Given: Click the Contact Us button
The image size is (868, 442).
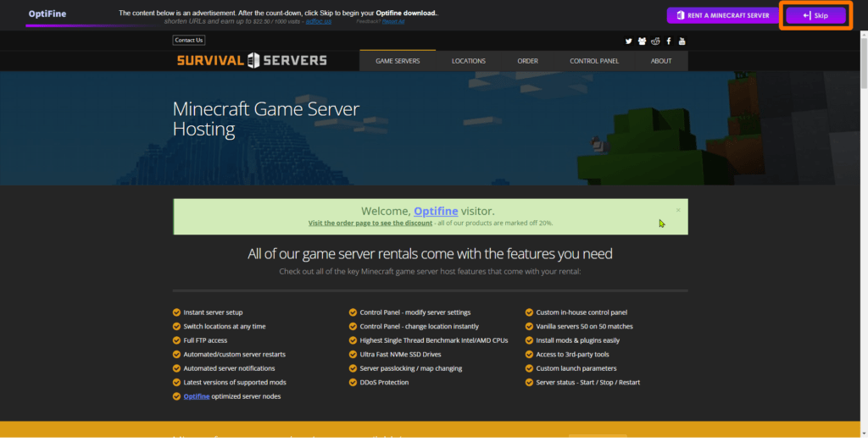Looking at the screenshot, I should click(188, 40).
